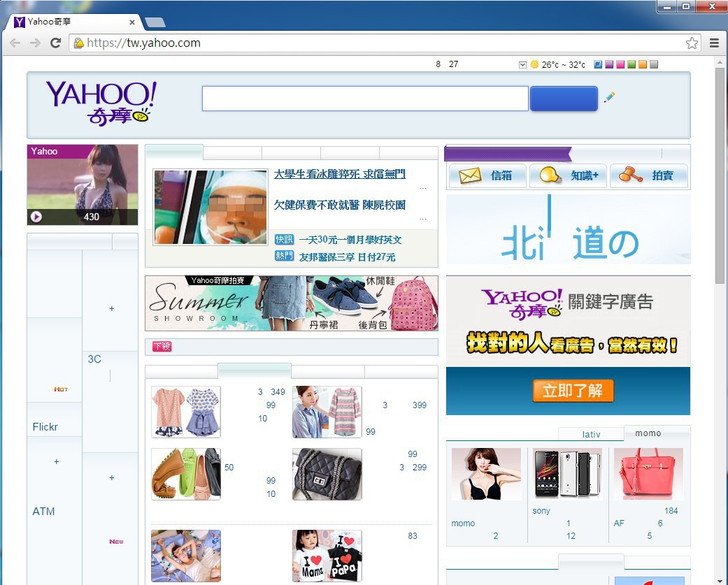The image size is (728, 585).
Task: Click the striped dress product thumbnail
Action: [x=327, y=412]
